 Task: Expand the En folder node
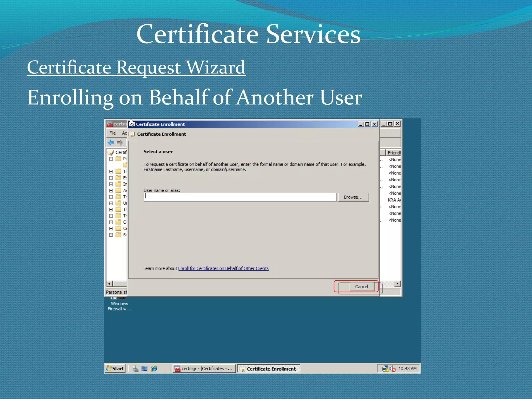pos(111,178)
